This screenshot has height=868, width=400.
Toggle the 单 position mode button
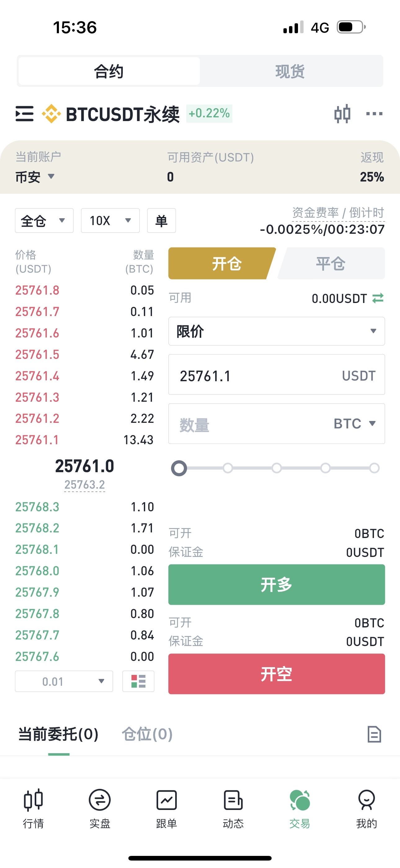161,221
